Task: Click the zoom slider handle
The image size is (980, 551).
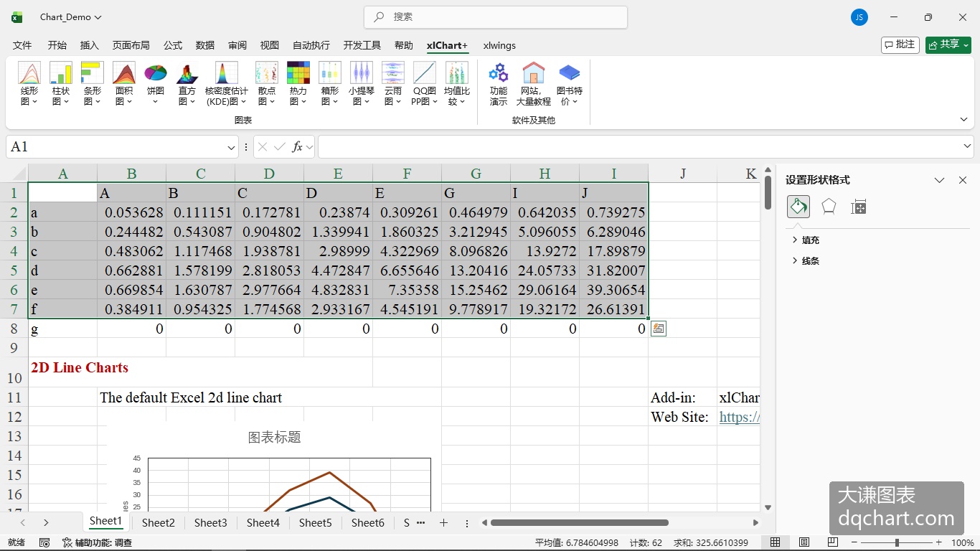Action: (x=897, y=542)
